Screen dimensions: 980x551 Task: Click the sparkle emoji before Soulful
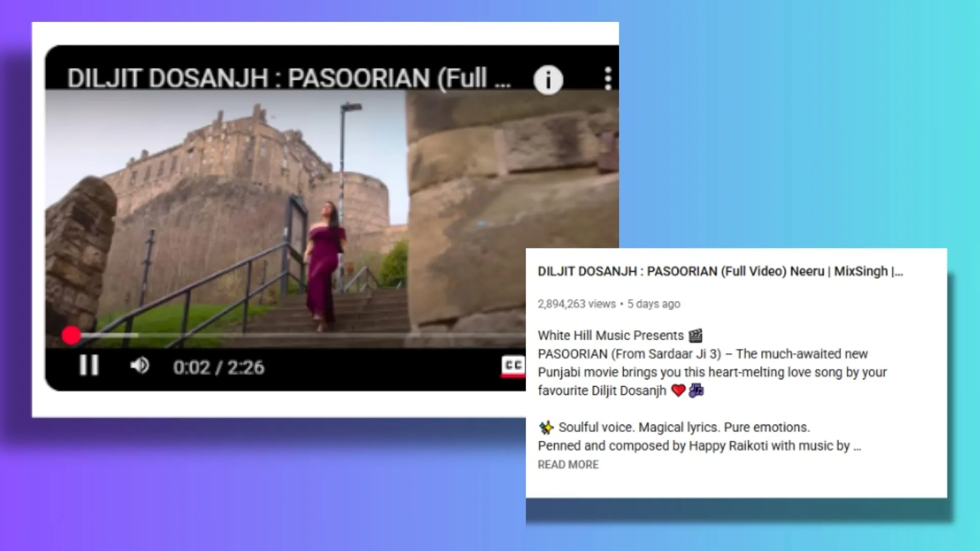pos(546,428)
